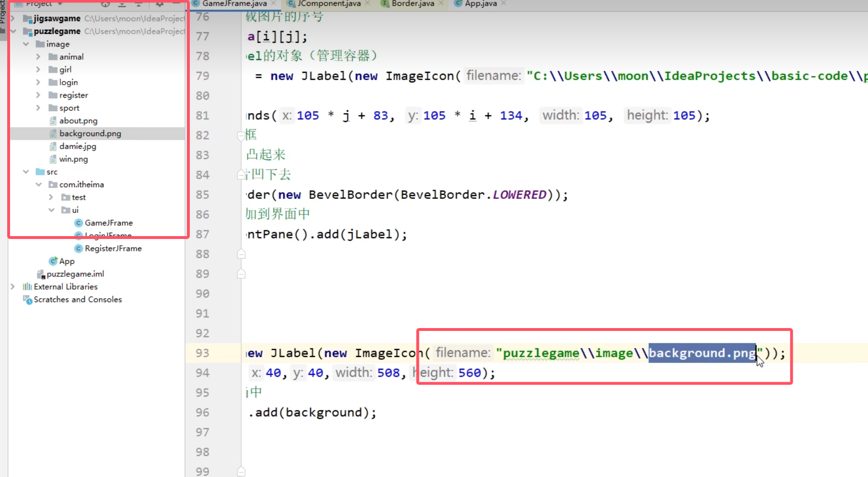Click the RegisterJFrame class icon
Image resolution: width=868 pixels, height=477 pixels.
click(79, 249)
